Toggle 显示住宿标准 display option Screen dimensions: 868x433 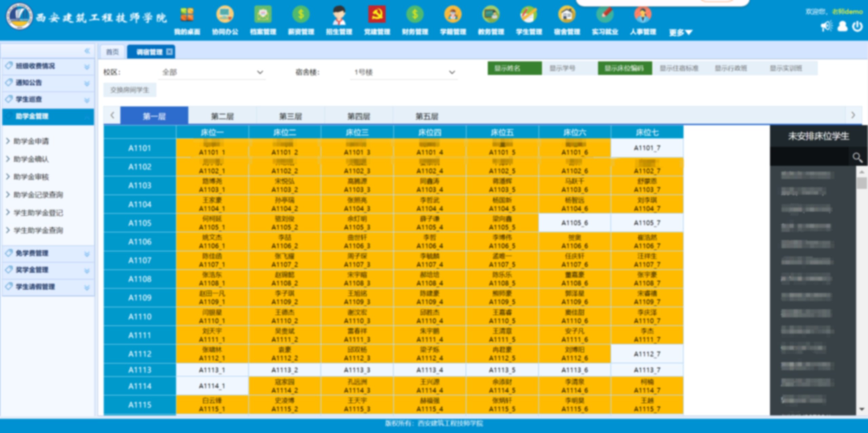[x=679, y=68]
